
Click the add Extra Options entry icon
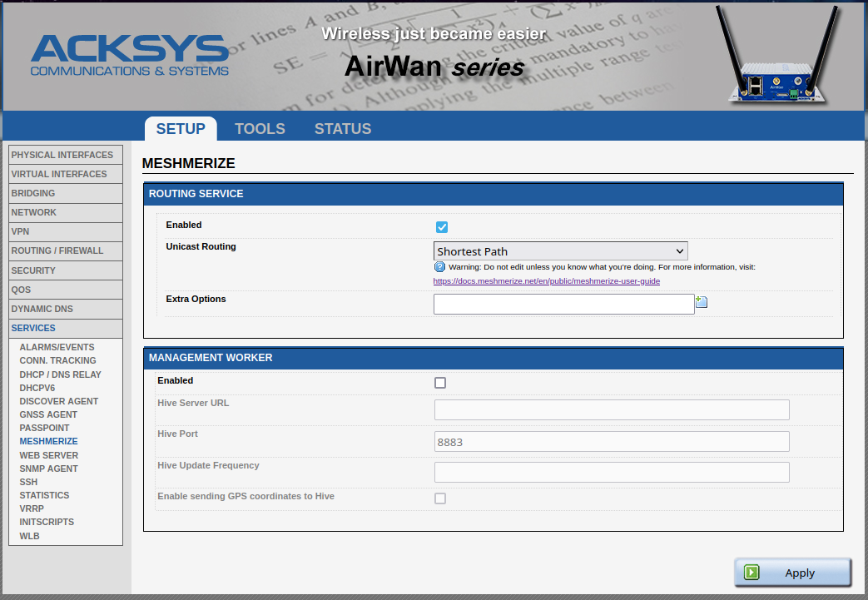pyautogui.click(x=701, y=303)
